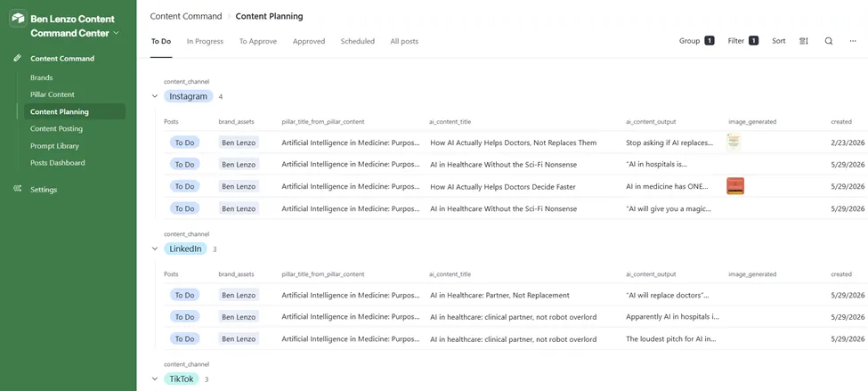Open Pillar Content in the sidebar
Screen dimensions: 868x391
coord(53,94)
